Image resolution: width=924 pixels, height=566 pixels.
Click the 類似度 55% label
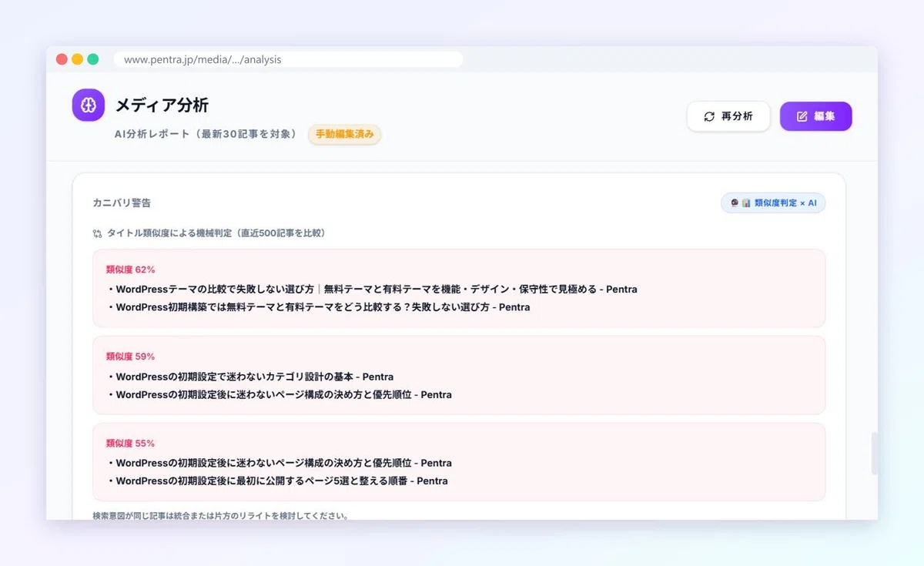click(x=130, y=444)
